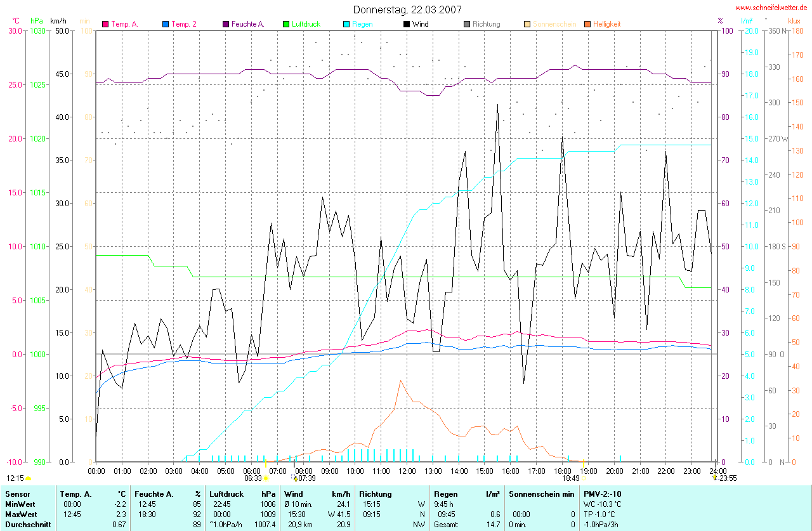This screenshot has height=531, width=812.
Task: Click the maximum pressure value 1009
Action: [x=268, y=514]
